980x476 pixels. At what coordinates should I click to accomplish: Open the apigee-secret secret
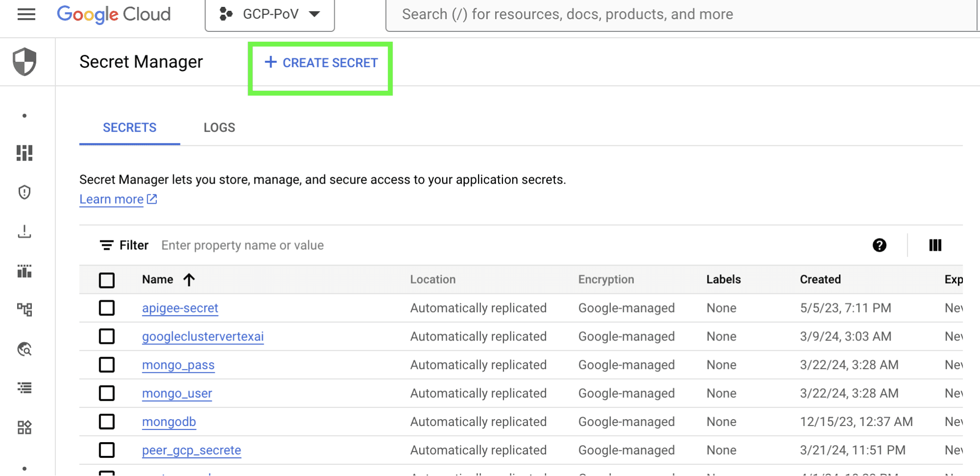point(180,308)
